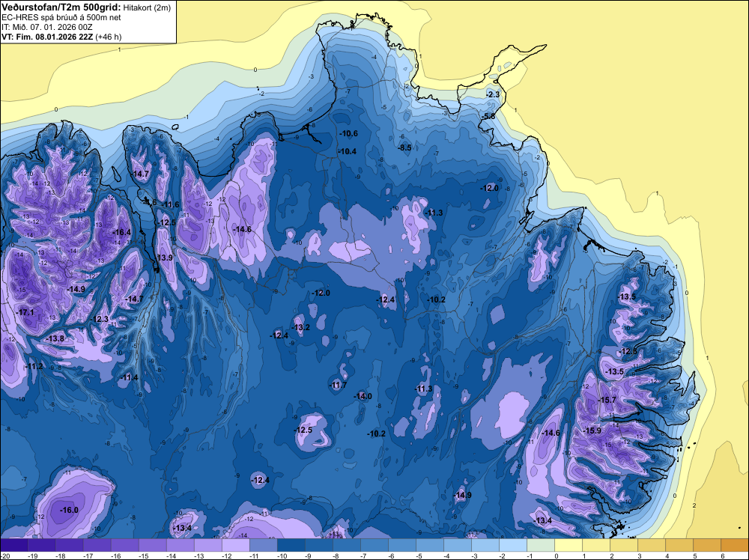
Task: Select the -4 legend color swatch
Action: pyautogui.click(x=458, y=545)
